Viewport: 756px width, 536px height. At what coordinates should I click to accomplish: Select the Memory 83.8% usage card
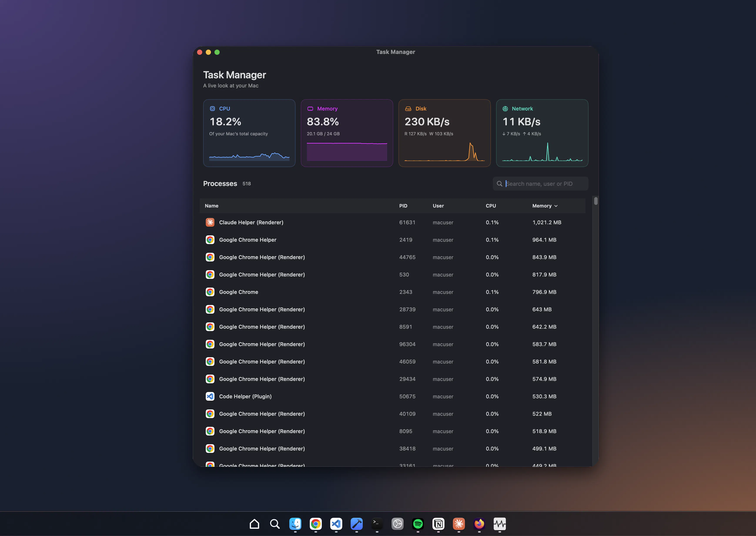[x=347, y=133]
